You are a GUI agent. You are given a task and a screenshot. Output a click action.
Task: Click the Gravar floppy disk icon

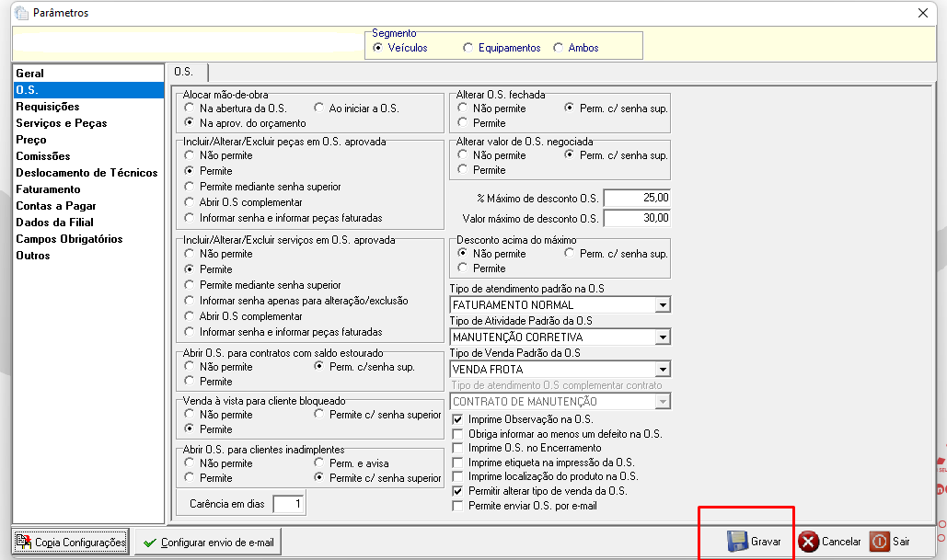[x=737, y=542]
